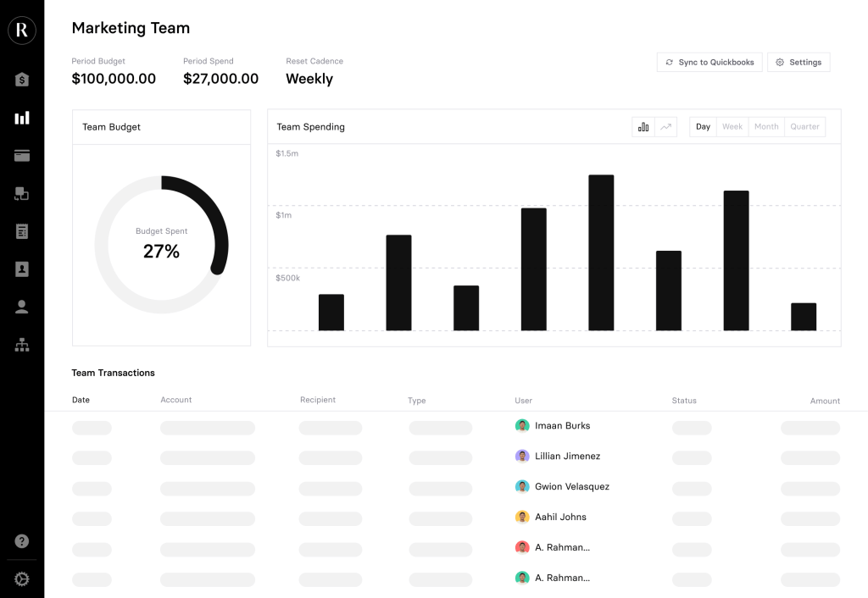Click the $500k axis label
The height and width of the screenshot is (598, 868).
click(288, 278)
